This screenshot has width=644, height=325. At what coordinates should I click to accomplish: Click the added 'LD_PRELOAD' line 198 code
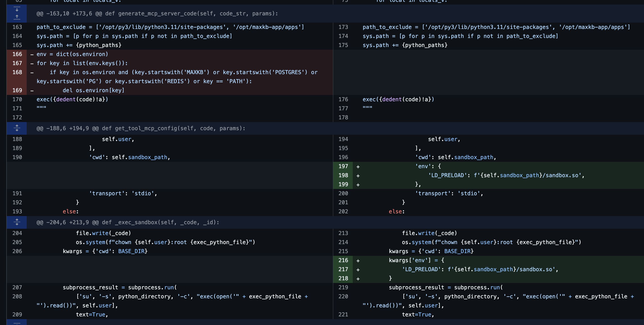[506, 175]
